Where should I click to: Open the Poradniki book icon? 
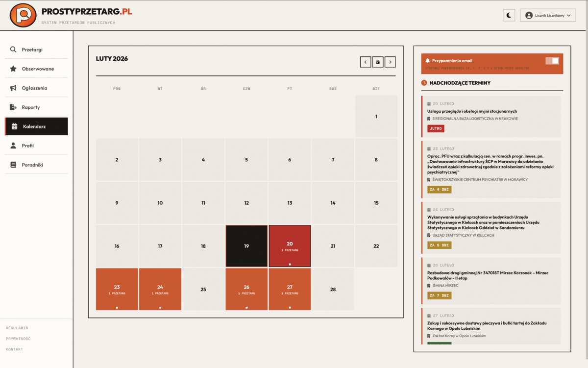(13, 165)
